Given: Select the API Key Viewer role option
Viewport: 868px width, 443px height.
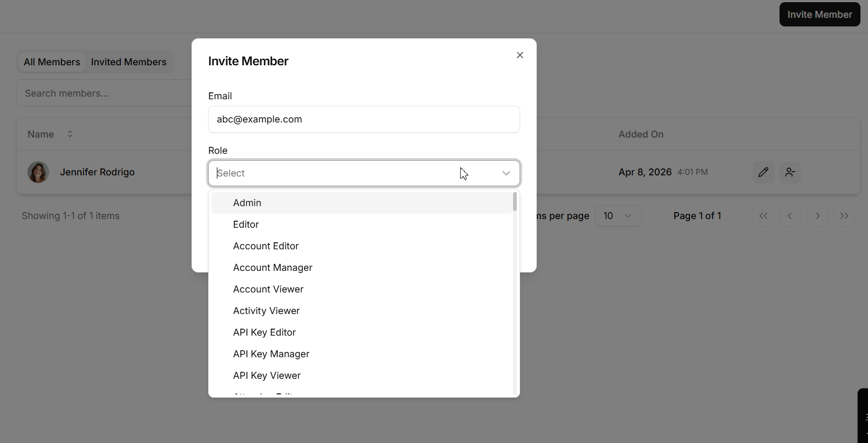Looking at the screenshot, I should pyautogui.click(x=266, y=376).
